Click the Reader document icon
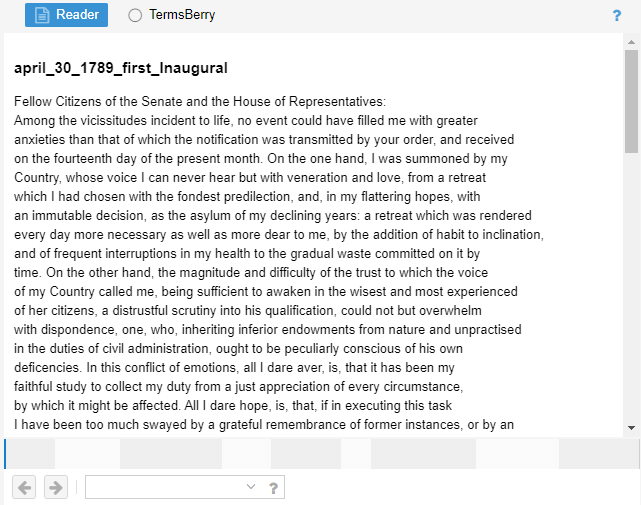Image resolution: width=641 pixels, height=505 pixels. [43, 15]
